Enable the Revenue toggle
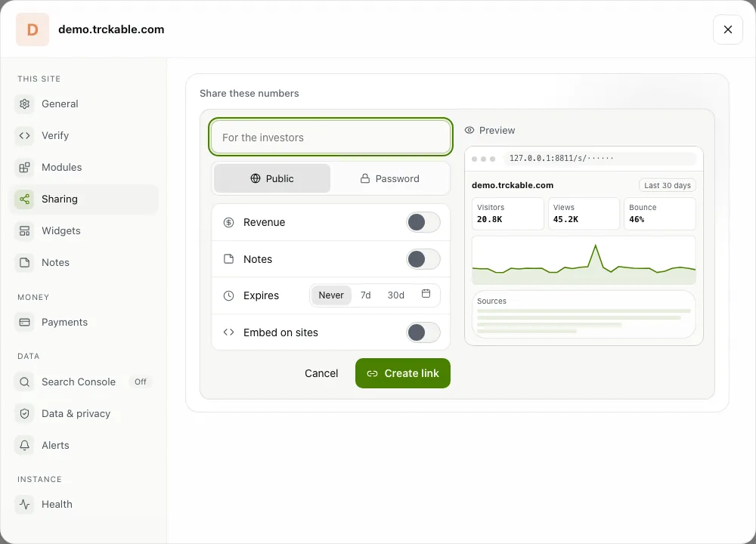The height and width of the screenshot is (544, 756). tap(423, 222)
